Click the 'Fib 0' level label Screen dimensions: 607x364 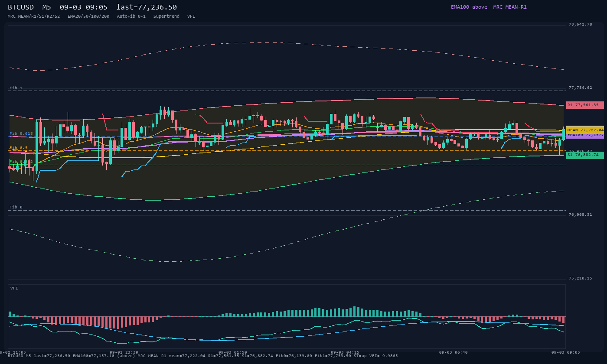(16, 207)
